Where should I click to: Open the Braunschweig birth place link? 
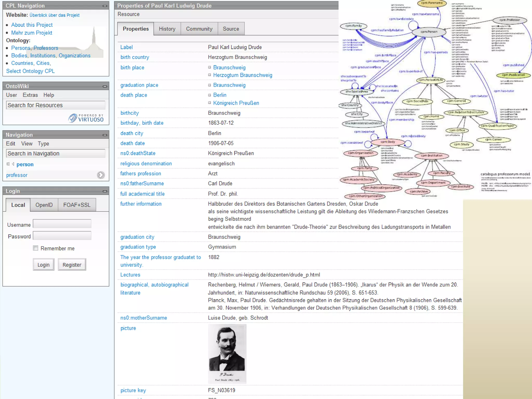(229, 68)
